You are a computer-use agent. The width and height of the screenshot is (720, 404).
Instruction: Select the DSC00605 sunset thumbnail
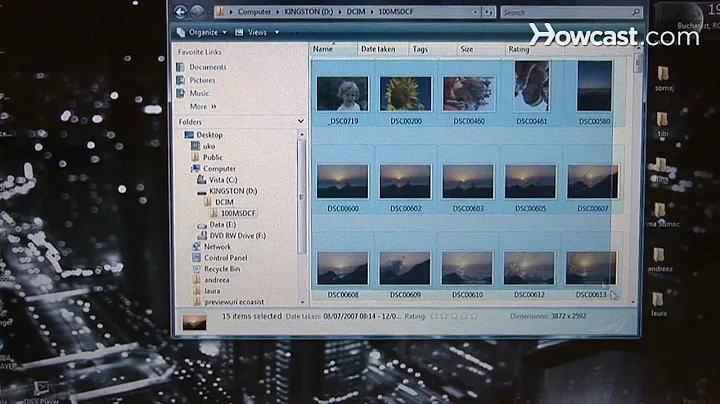pos(530,182)
